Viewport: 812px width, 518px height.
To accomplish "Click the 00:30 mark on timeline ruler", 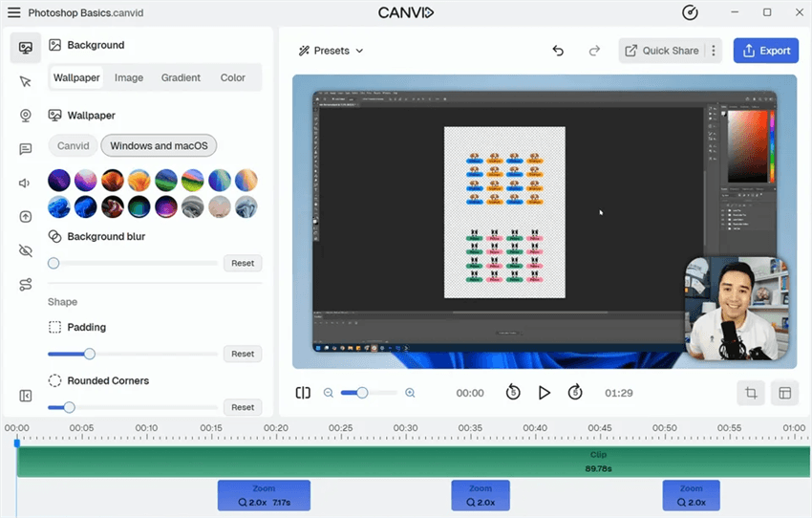I will pos(405,428).
